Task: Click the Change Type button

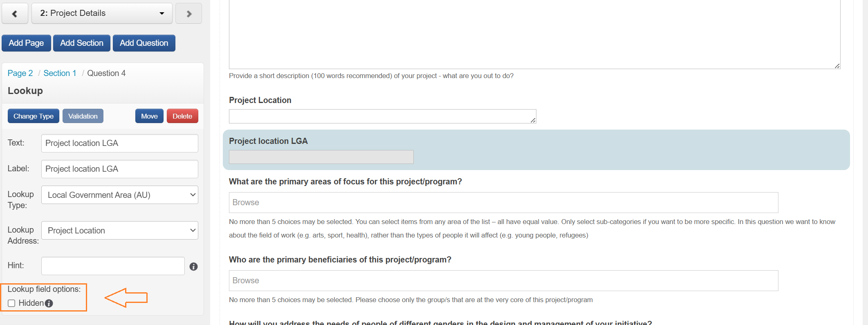Action: pos(34,116)
